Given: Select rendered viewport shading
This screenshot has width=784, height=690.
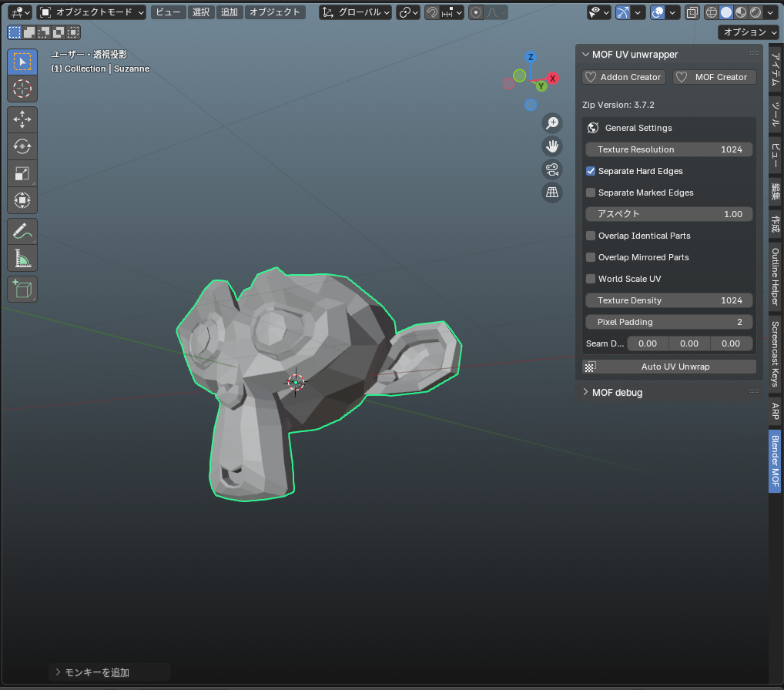Looking at the screenshot, I should coord(756,12).
